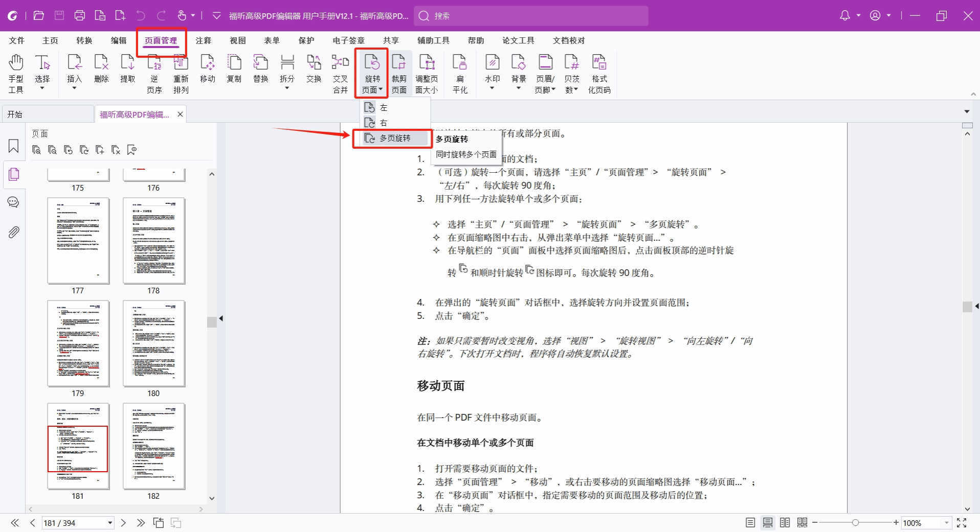980x532 pixels.
Task: Enable facing (two-page) view mode
Action: [785, 523]
